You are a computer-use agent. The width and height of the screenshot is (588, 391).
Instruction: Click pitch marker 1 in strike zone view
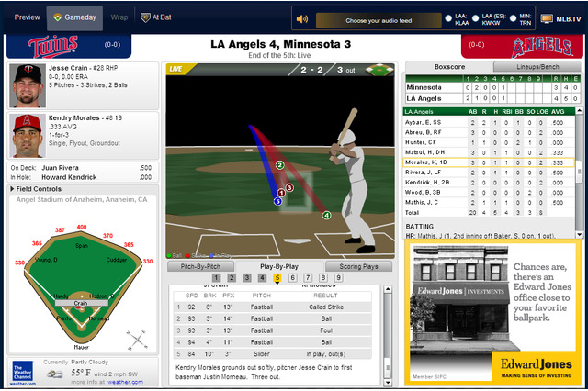click(281, 193)
